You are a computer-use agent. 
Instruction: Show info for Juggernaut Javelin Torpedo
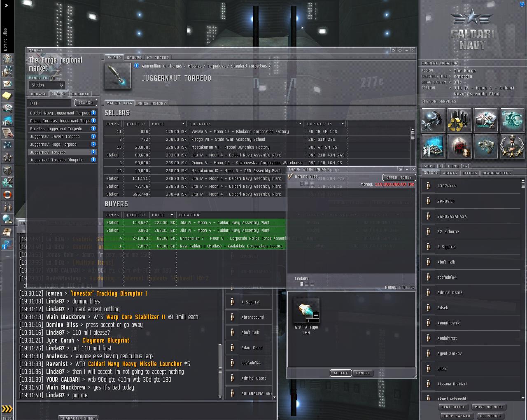click(x=93, y=136)
